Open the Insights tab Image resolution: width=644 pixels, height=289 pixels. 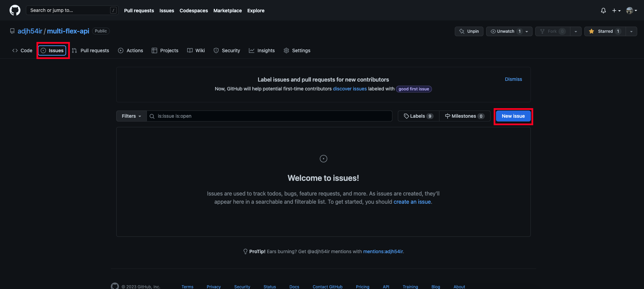pos(262,50)
